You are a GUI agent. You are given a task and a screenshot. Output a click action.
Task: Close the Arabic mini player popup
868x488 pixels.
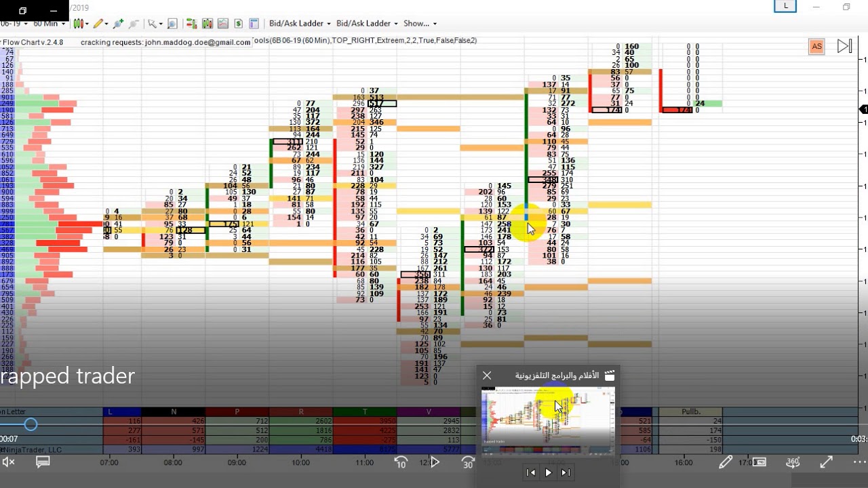(486, 375)
